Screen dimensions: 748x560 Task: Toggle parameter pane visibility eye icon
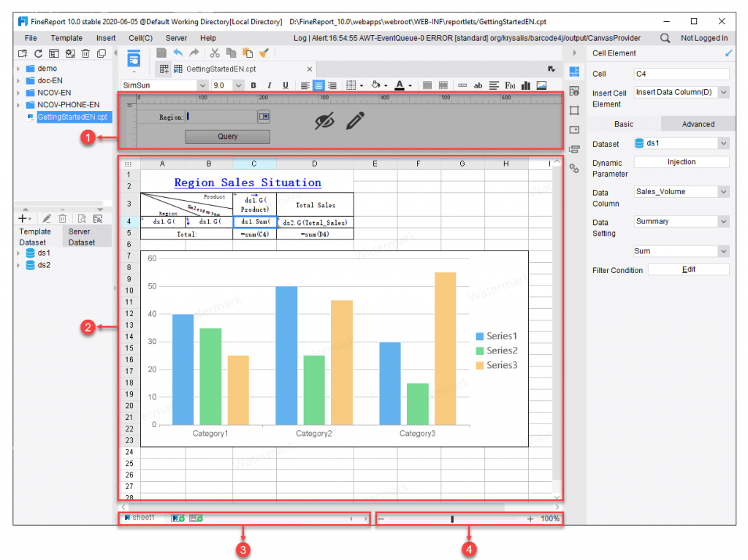point(324,121)
